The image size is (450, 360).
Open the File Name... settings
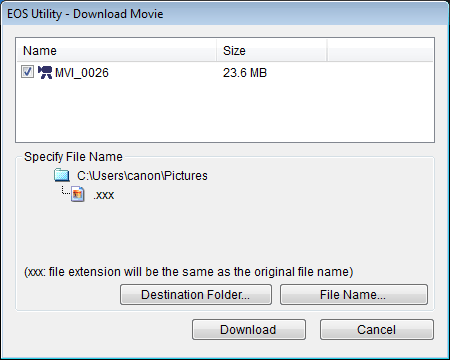[354, 295]
